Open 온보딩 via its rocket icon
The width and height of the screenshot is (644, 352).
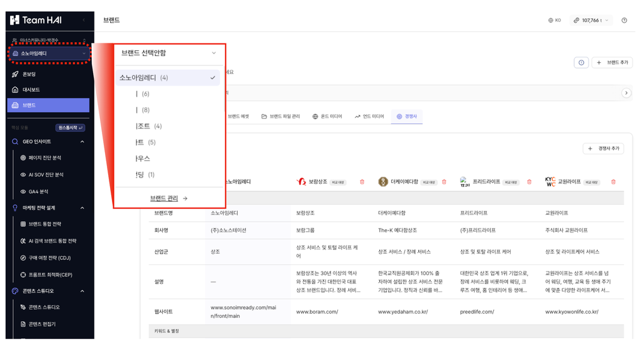click(15, 74)
